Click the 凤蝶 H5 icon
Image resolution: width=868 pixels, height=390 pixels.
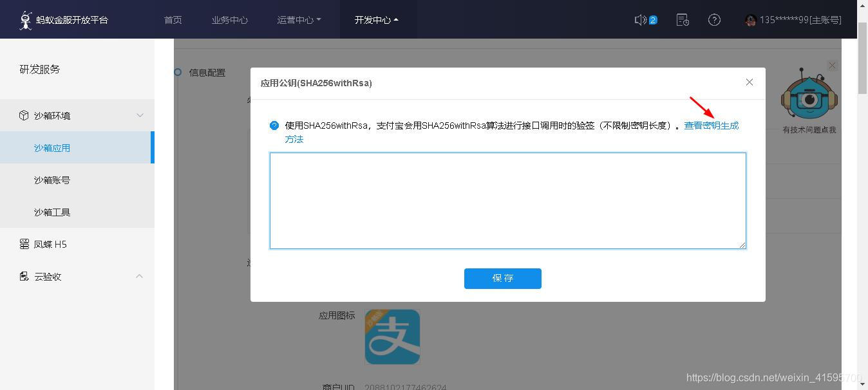pyautogui.click(x=24, y=244)
